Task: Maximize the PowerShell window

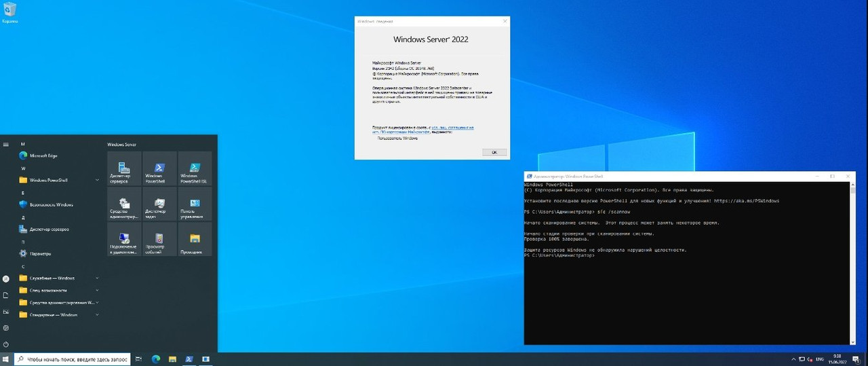Action: [x=832, y=176]
